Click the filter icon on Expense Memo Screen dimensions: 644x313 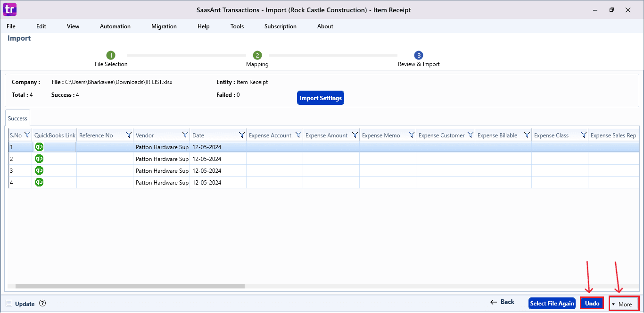tap(411, 135)
